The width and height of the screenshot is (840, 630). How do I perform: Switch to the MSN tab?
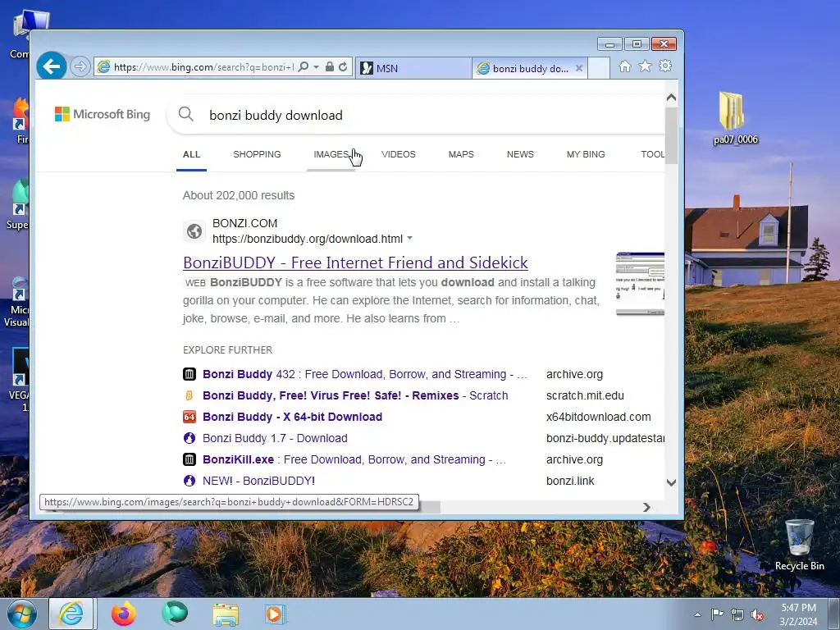pos(413,68)
